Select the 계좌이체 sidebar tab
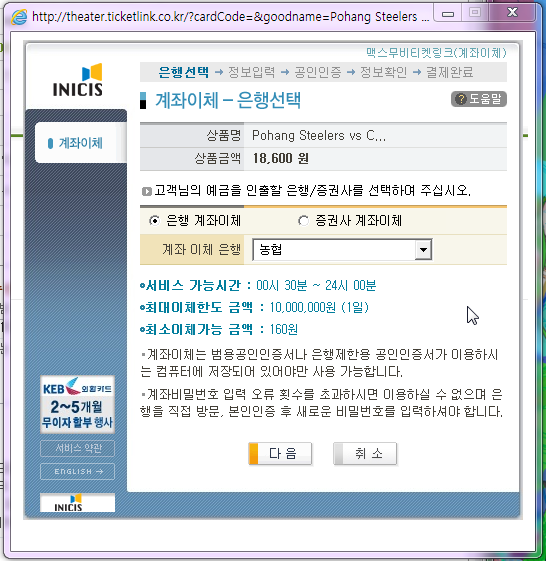This screenshot has width=546, height=561. (x=81, y=143)
